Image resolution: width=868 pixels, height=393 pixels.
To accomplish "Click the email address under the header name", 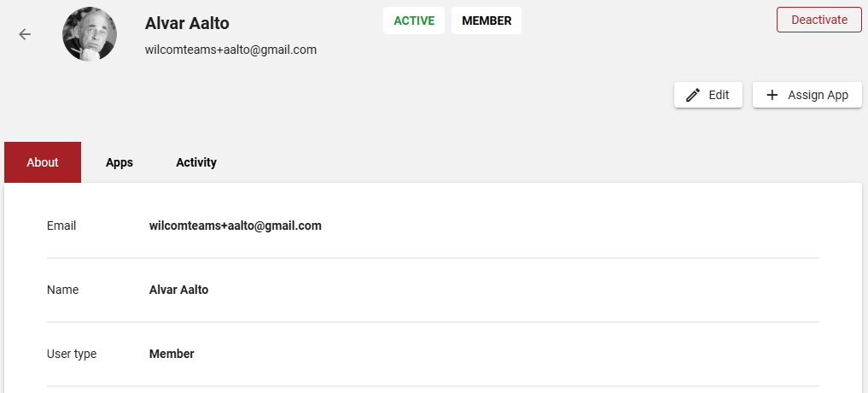I will (230, 50).
